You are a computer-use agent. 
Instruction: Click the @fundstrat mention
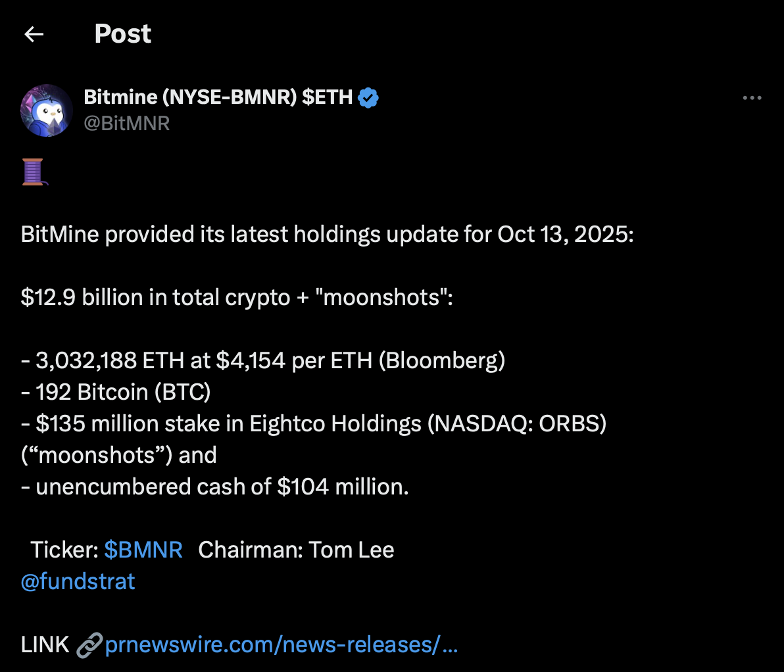77,581
